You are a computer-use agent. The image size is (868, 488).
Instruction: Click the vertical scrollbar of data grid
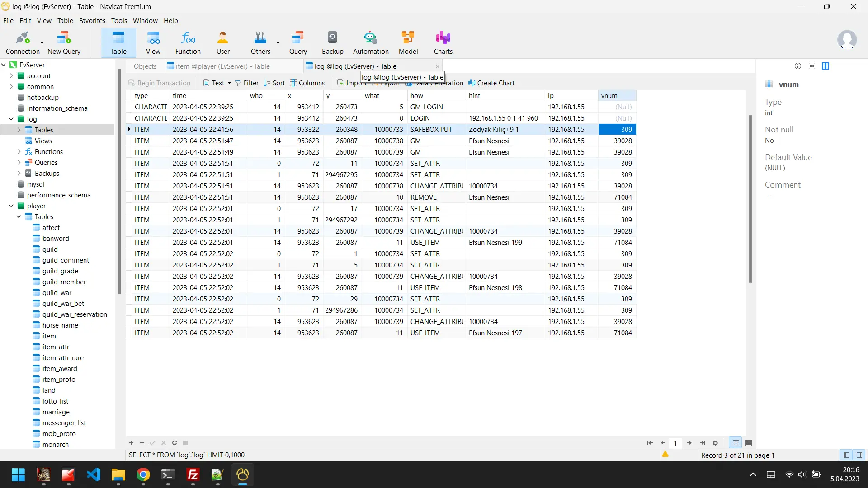(x=750, y=199)
